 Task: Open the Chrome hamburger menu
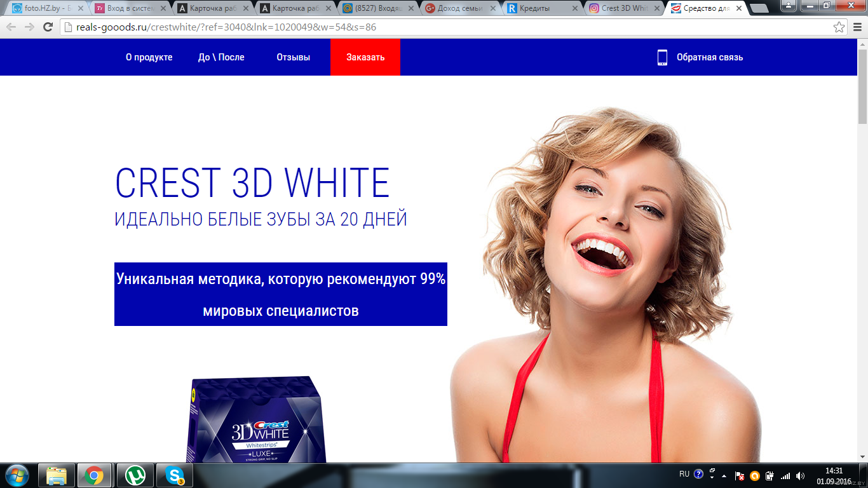857,27
